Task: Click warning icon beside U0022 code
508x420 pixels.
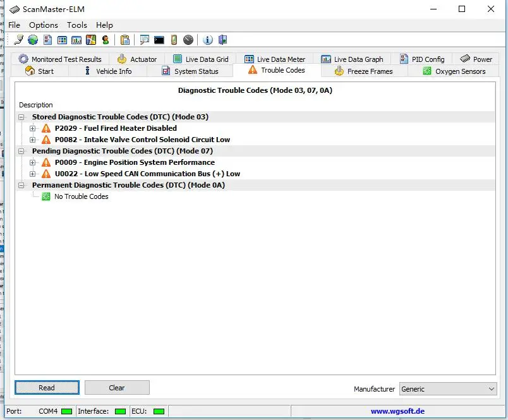Action: [x=46, y=174]
